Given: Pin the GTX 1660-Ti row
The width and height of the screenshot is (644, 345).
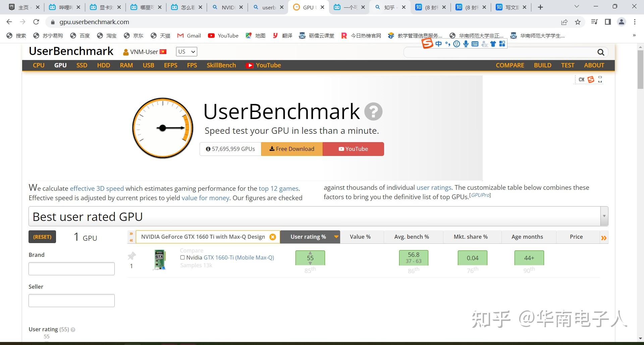Looking at the screenshot, I should point(131,256).
